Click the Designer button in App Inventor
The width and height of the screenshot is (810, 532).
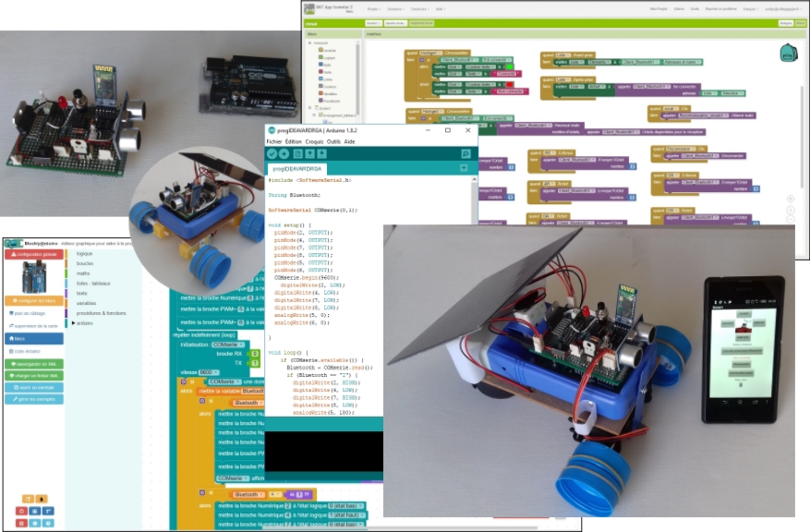click(786, 23)
